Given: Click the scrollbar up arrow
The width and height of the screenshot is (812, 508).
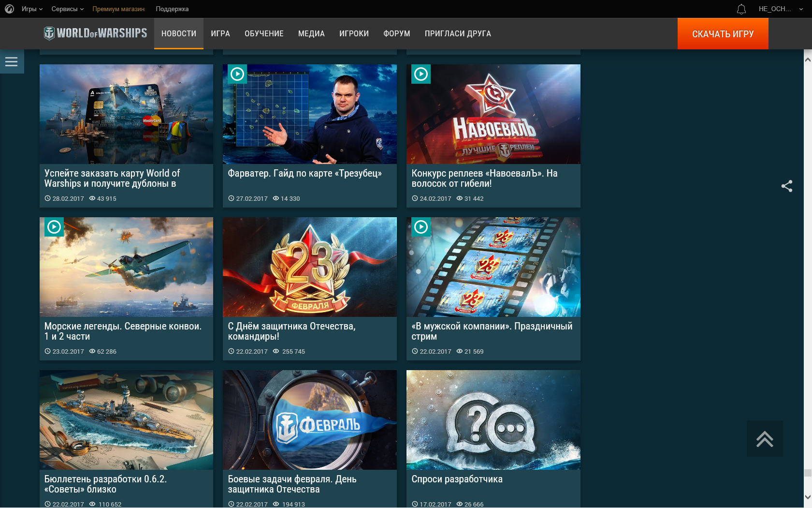Looking at the screenshot, I should [x=808, y=60].
